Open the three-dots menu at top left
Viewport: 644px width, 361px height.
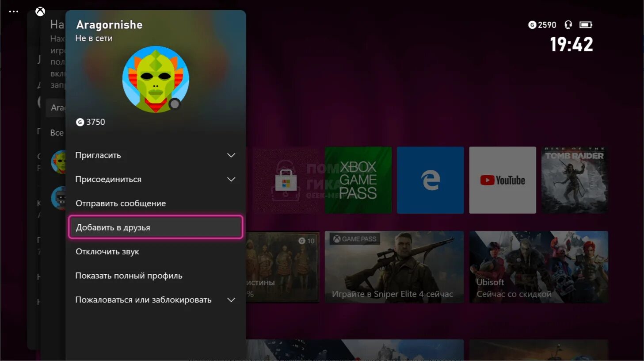tap(14, 12)
